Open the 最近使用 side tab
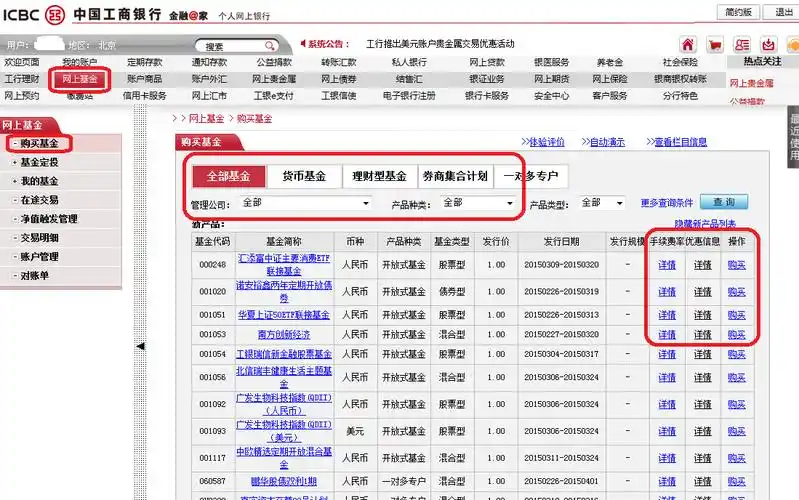 [794, 138]
